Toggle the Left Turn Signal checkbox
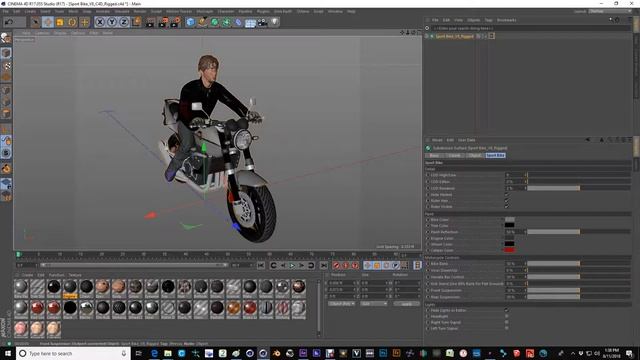The height and width of the screenshot is (360, 640). pos(507,329)
